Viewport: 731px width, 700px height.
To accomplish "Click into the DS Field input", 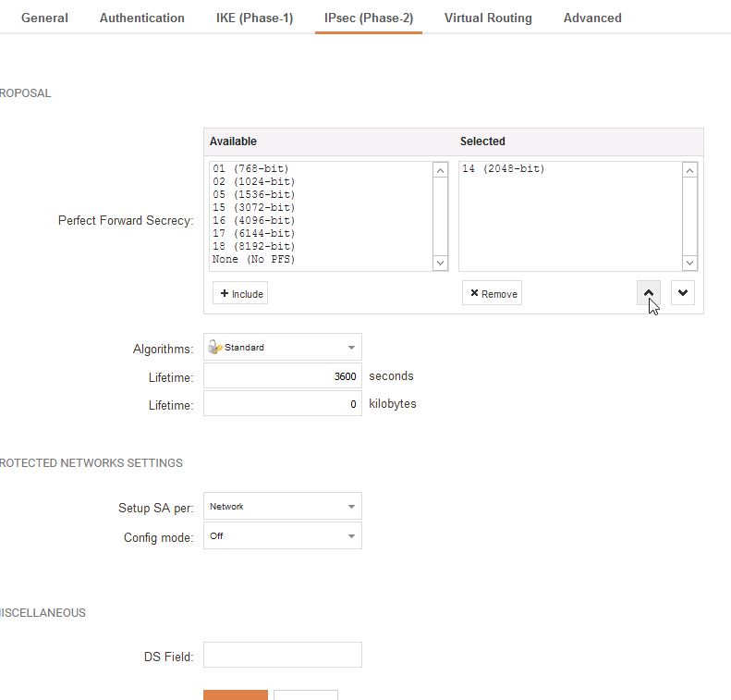I will point(282,656).
